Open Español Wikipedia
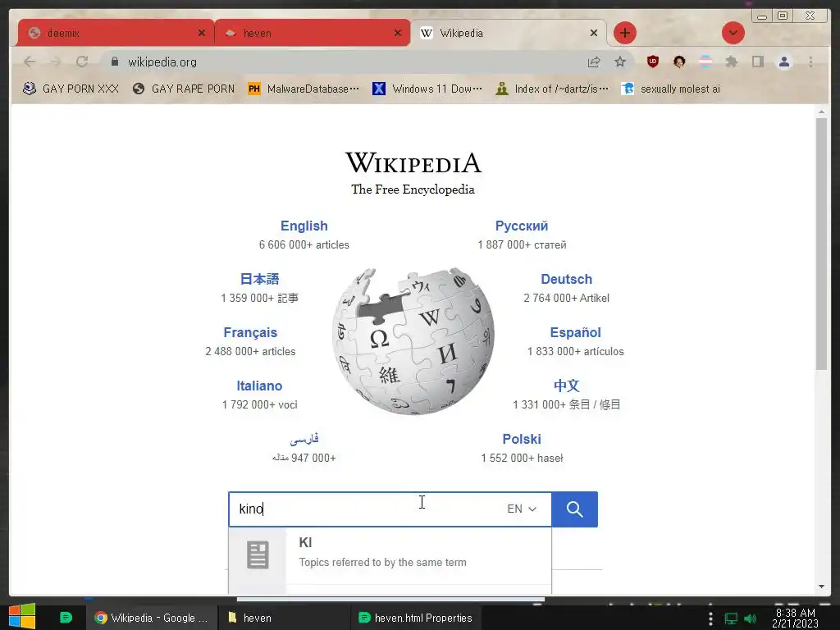This screenshot has height=630, width=840. [x=575, y=332]
